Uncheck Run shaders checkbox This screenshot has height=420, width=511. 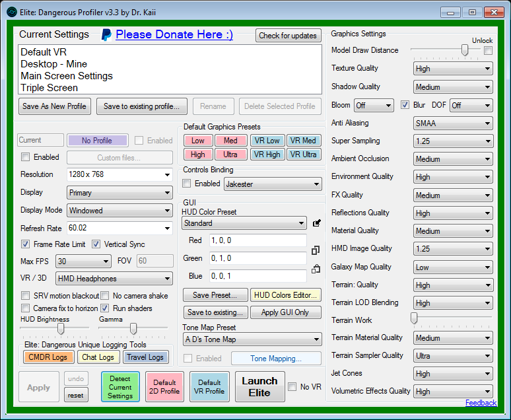point(104,308)
